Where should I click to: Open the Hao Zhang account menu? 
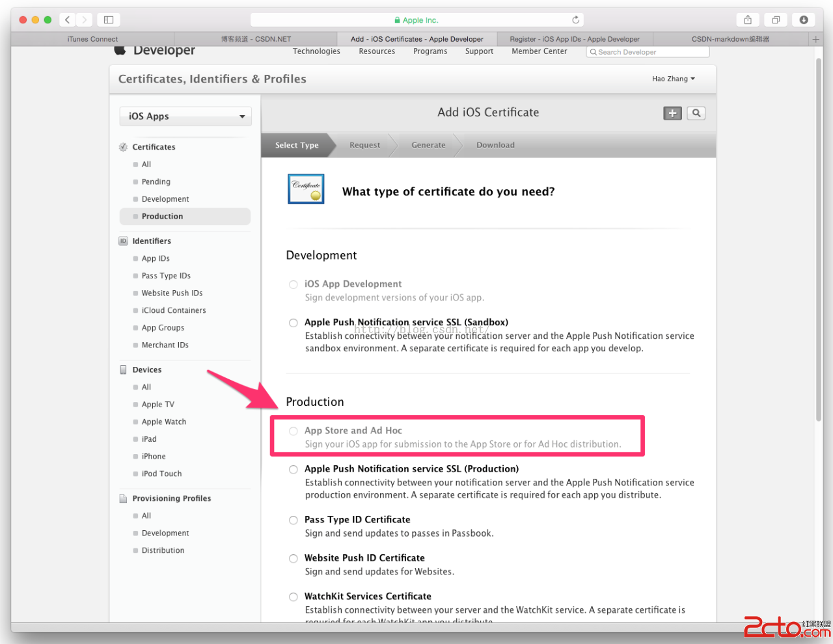coord(674,79)
